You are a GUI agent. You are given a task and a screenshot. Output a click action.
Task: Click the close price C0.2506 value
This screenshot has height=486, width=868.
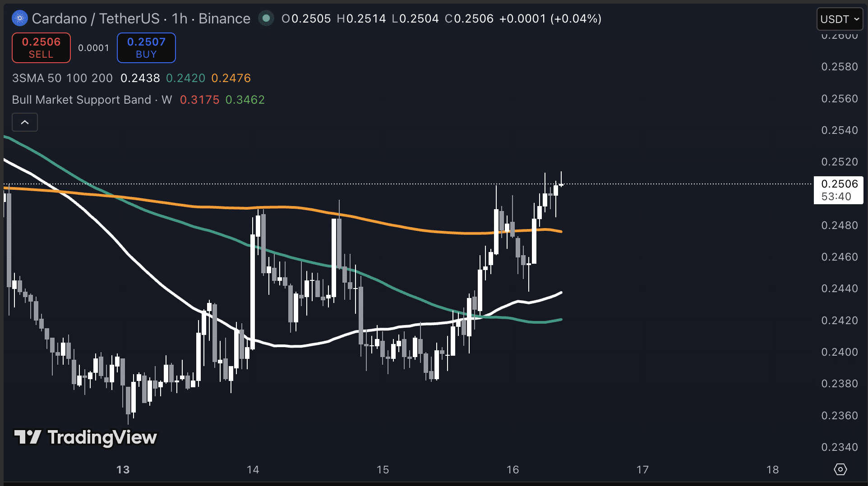click(x=469, y=18)
